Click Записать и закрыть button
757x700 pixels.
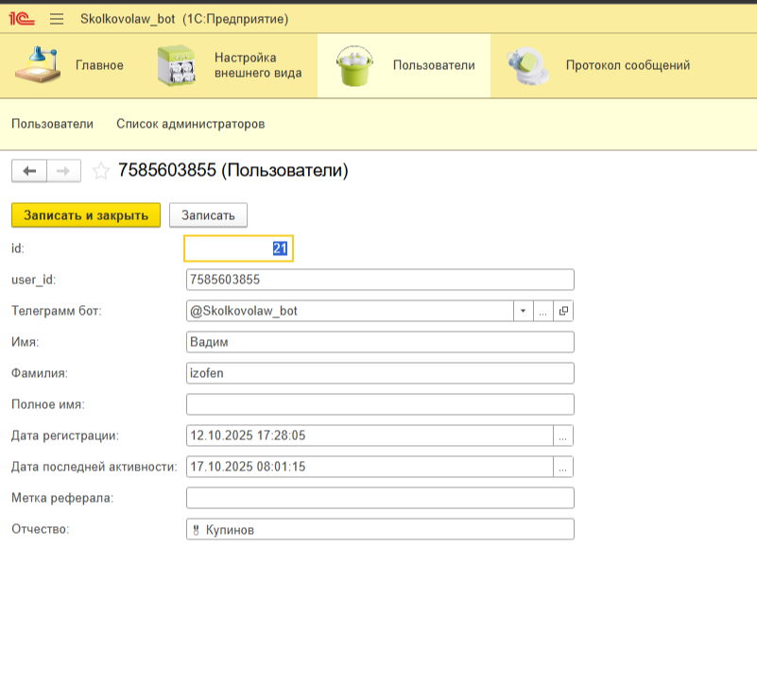coord(86,215)
